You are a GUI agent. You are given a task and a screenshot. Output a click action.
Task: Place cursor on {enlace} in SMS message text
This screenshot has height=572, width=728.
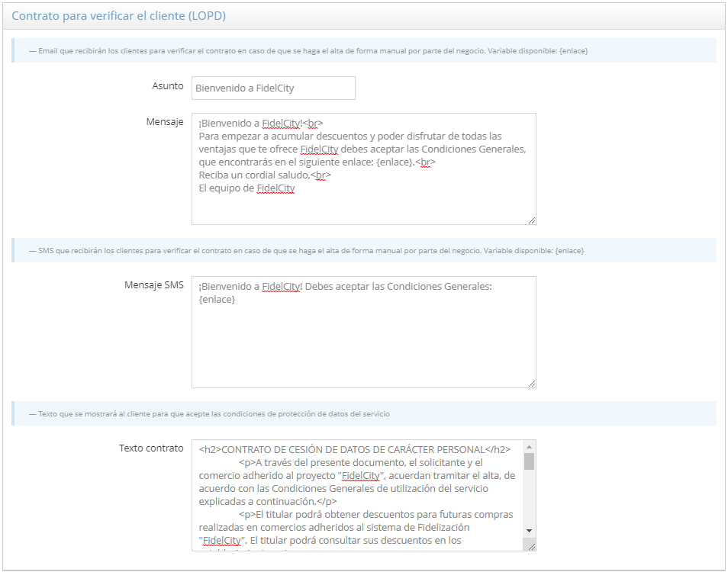(217, 300)
